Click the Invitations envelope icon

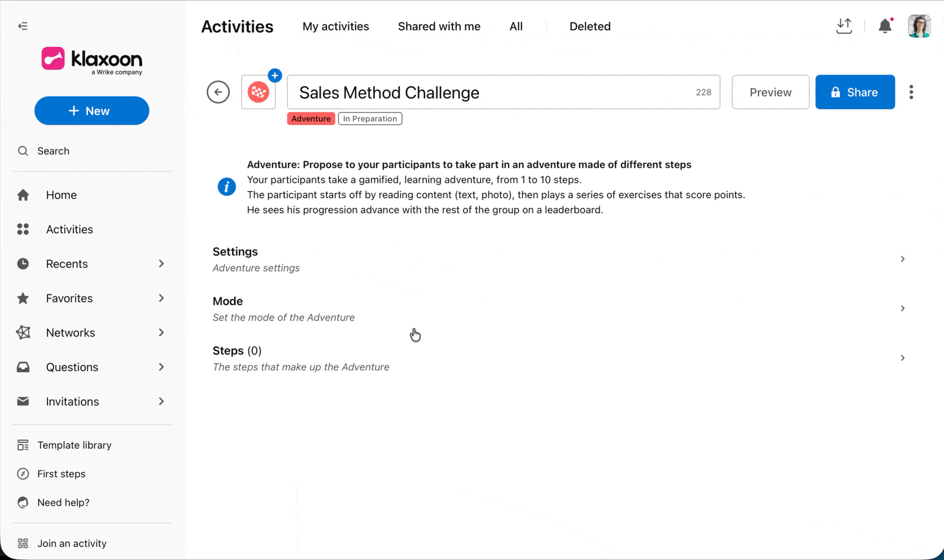coord(23,401)
